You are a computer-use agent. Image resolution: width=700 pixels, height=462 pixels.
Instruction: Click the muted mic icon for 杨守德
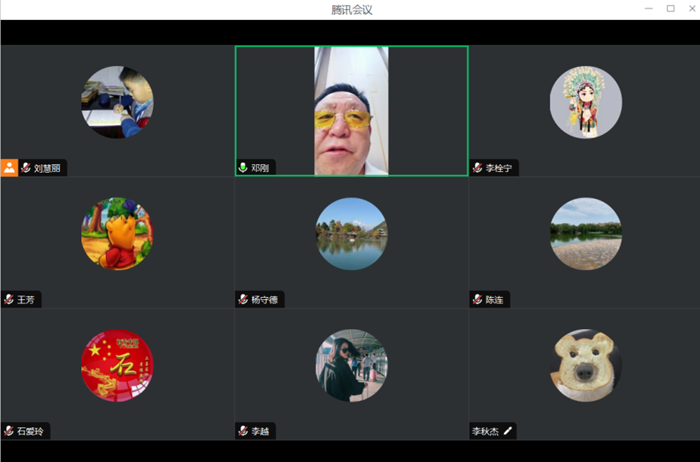point(243,299)
